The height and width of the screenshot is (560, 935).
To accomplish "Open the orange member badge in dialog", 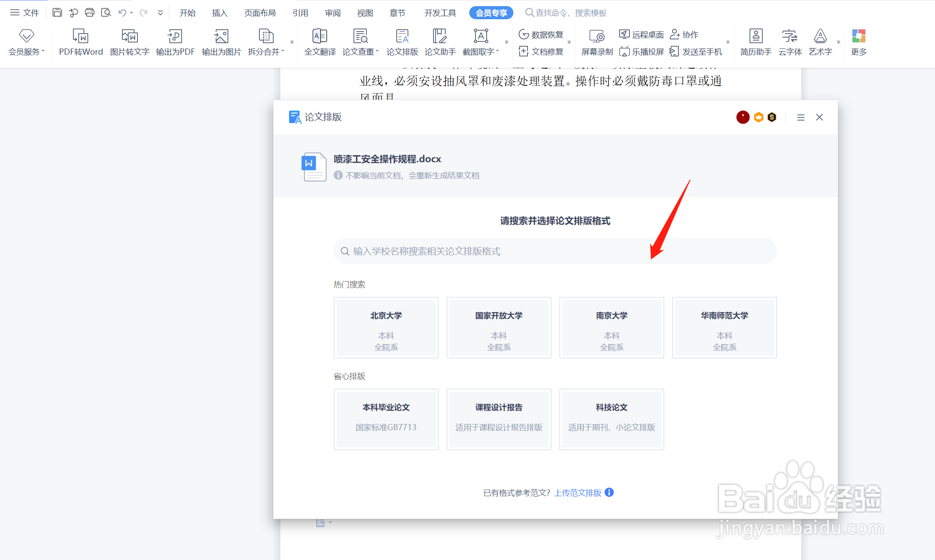I will click(759, 117).
